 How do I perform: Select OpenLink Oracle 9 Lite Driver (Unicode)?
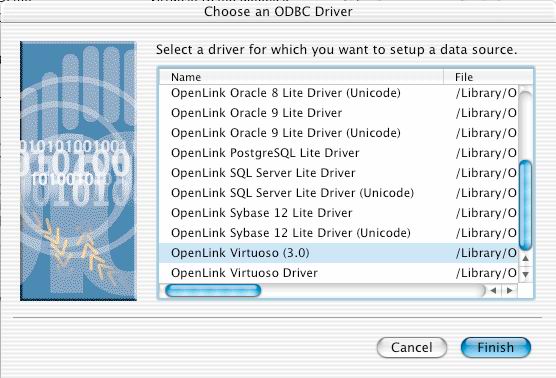(339, 133)
